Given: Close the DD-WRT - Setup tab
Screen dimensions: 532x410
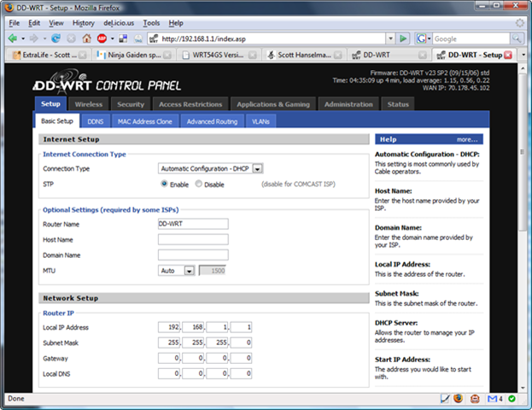Looking at the screenshot, I should point(508,55).
